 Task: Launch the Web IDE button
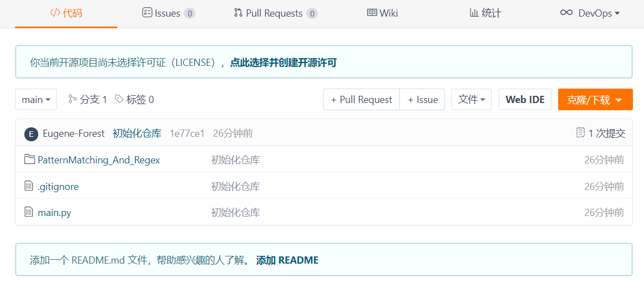click(x=525, y=100)
